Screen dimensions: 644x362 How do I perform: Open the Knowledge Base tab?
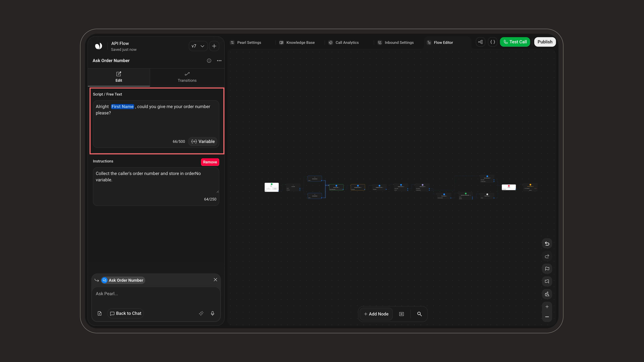click(x=297, y=42)
